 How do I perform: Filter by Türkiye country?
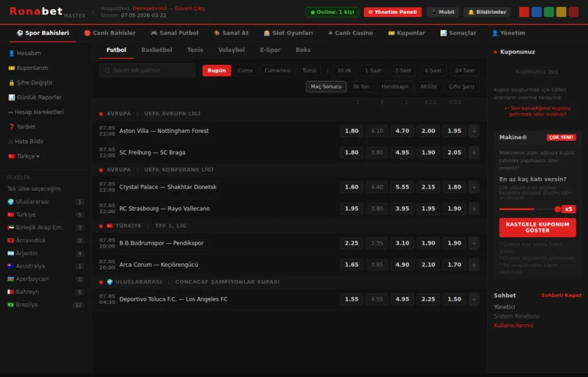point(45,215)
